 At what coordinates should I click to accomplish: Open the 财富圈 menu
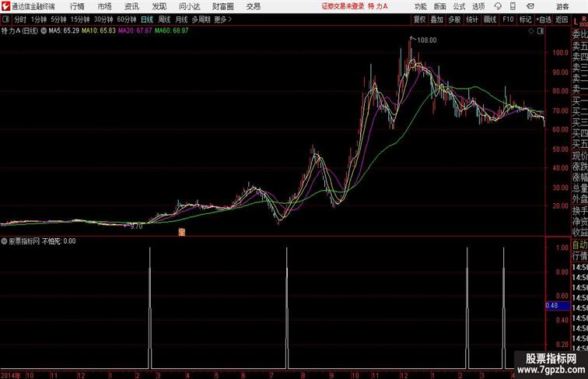(222, 6)
